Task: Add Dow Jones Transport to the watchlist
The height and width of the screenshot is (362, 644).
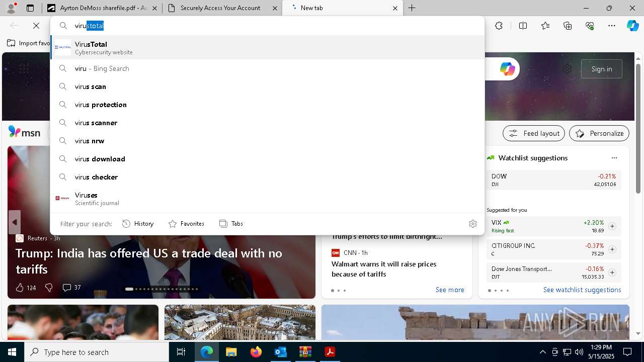Action: coord(612,273)
